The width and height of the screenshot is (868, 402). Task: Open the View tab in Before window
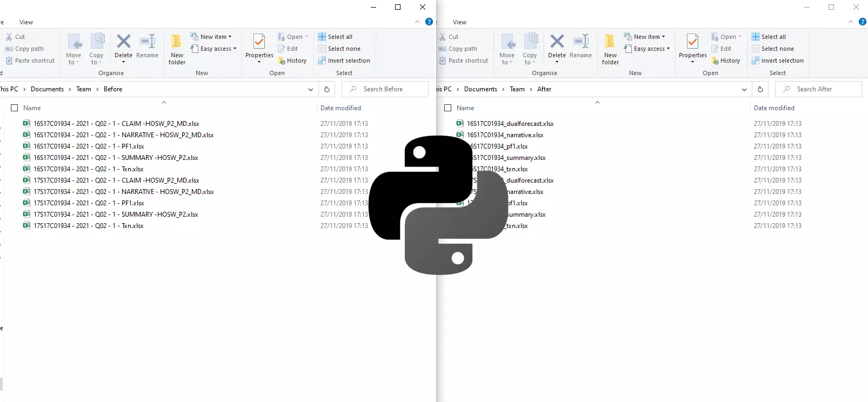tap(26, 22)
